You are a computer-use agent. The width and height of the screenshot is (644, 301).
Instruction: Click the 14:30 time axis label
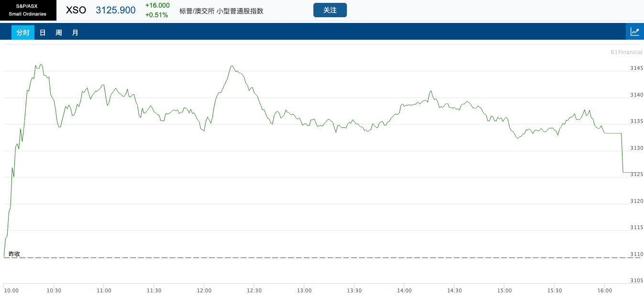pyautogui.click(x=454, y=290)
